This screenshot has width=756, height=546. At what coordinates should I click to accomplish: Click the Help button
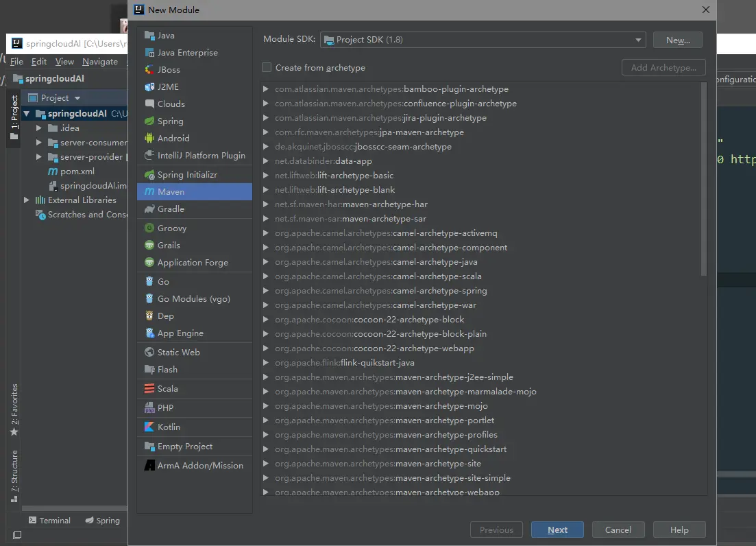(x=679, y=530)
